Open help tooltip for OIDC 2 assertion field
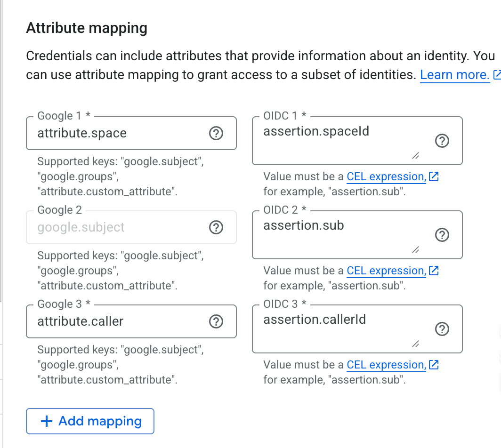This screenshot has width=501, height=448. coord(442,235)
